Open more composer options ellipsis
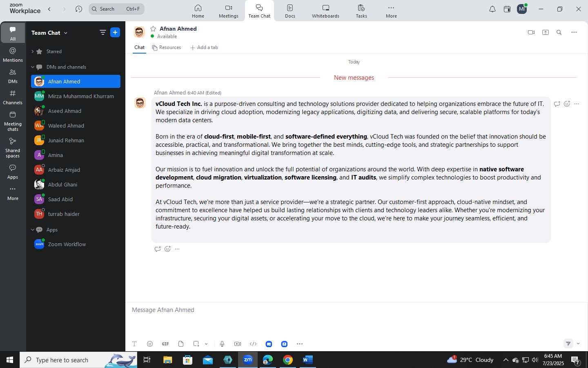Image resolution: width=588 pixels, height=368 pixels. (x=300, y=344)
